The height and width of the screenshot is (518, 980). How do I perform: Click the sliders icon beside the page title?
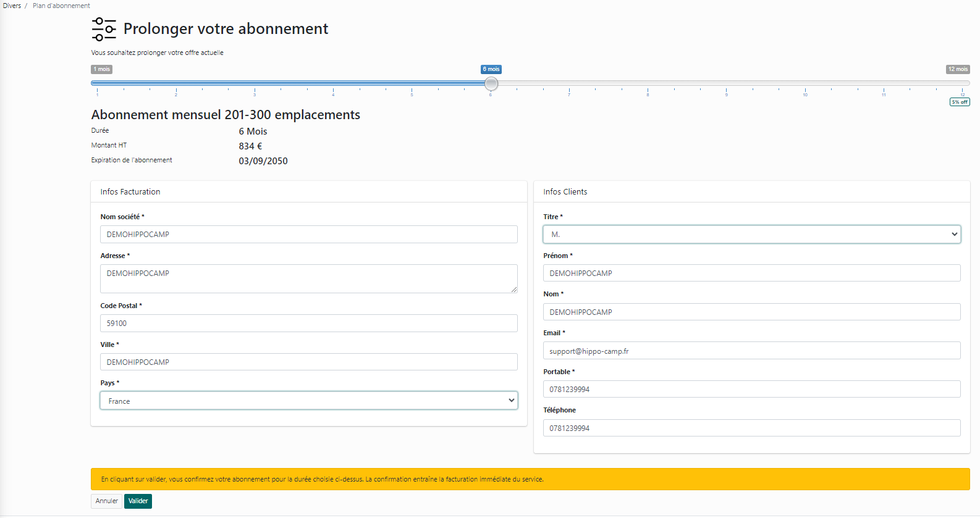(104, 29)
